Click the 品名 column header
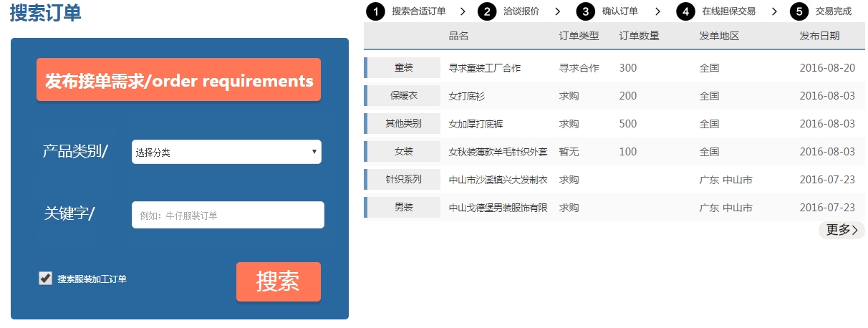The height and width of the screenshot is (328, 868). click(459, 36)
